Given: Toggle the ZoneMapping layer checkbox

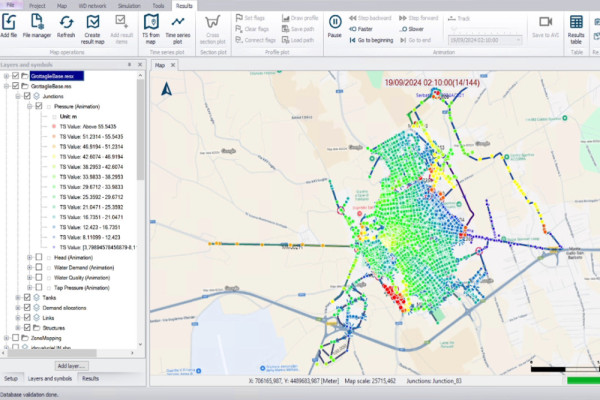Looking at the screenshot, I should pos(15,338).
